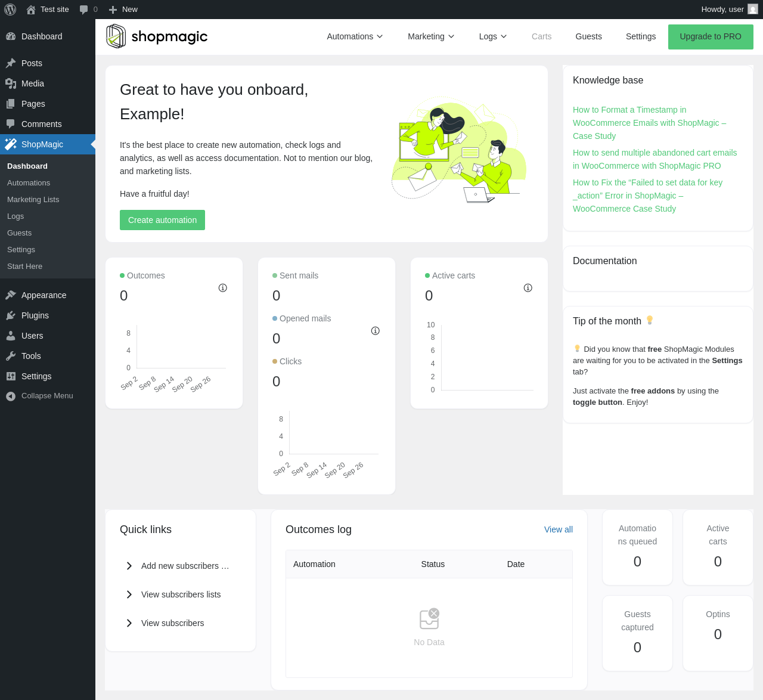The height and width of the screenshot is (700, 763).
Task: Click the Users person icon
Action: pyautogui.click(x=11, y=336)
